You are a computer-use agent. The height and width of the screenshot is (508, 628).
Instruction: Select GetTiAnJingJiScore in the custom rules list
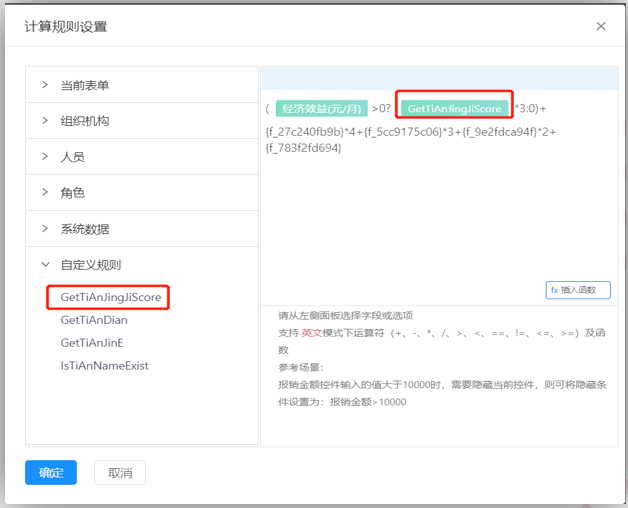pos(110,297)
